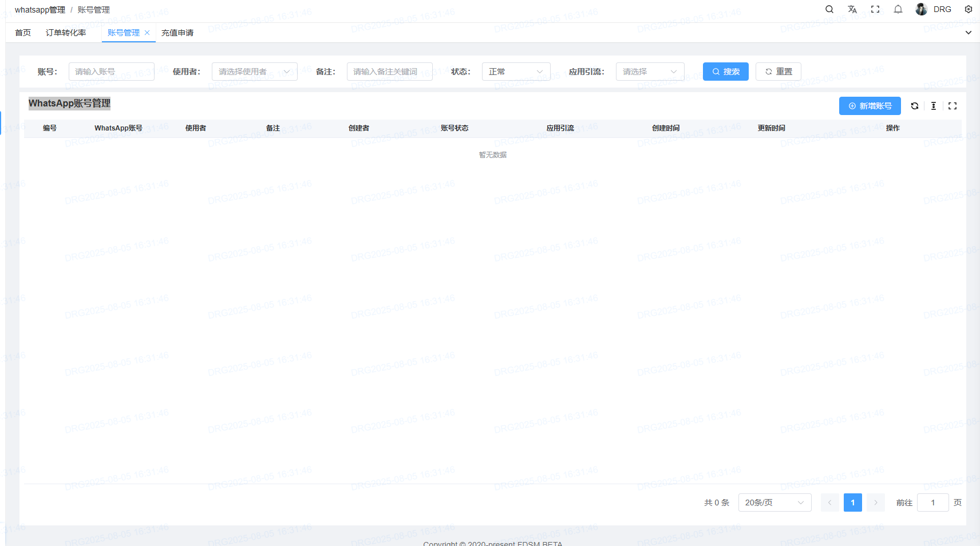
Task: Open the 状态 dropdown showing 正常
Action: [515, 72]
